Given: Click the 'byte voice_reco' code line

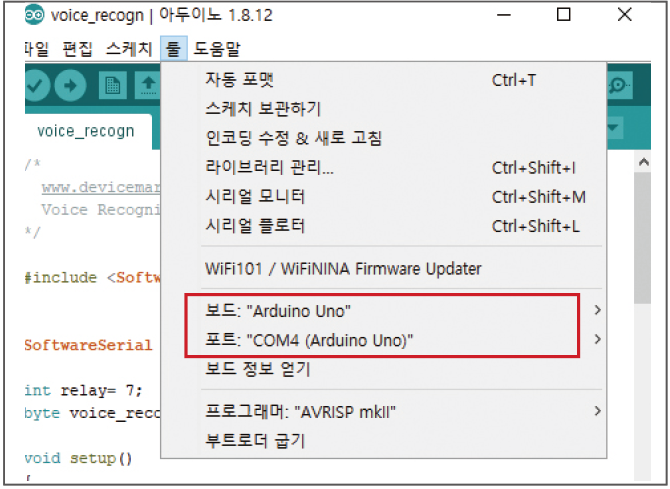Looking at the screenshot, I should [x=93, y=413].
